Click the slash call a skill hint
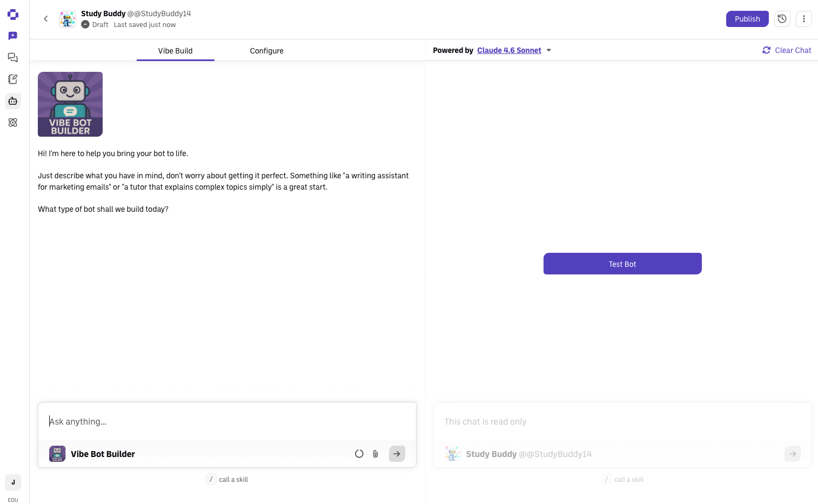The height and width of the screenshot is (504, 818). point(227,479)
